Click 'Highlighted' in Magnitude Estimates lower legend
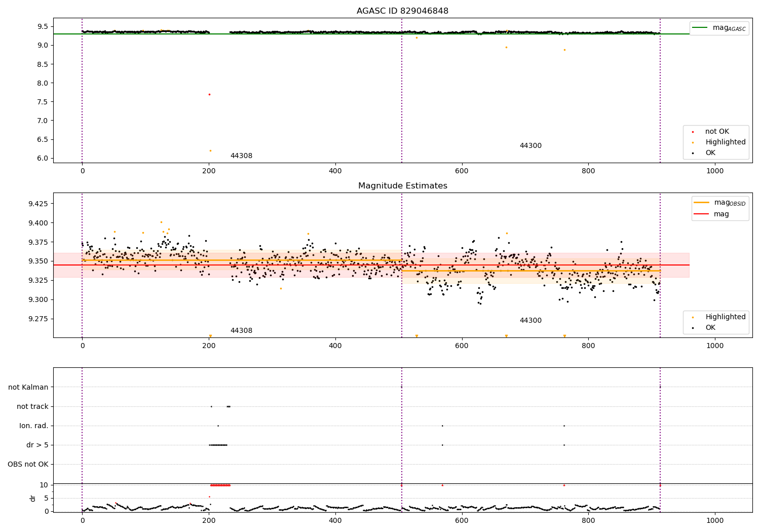Screen dimensions: 760x532 726,317
